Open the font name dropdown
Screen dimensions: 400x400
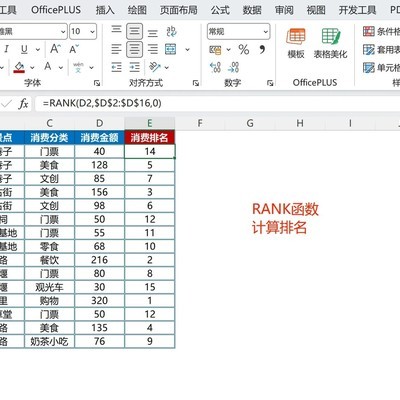point(63,32)
